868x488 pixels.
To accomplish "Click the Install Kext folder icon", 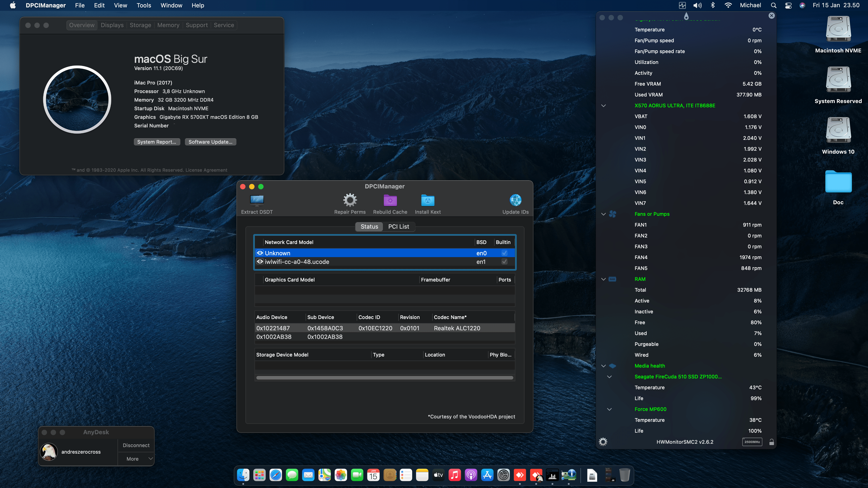I will [x=428, y=200].
